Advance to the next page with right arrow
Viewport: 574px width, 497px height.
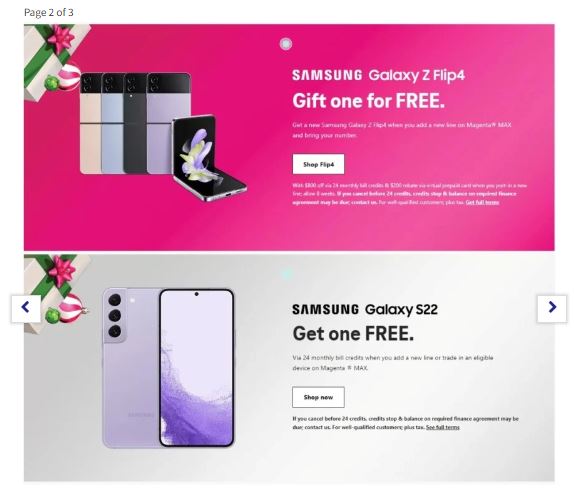[552, 309]
